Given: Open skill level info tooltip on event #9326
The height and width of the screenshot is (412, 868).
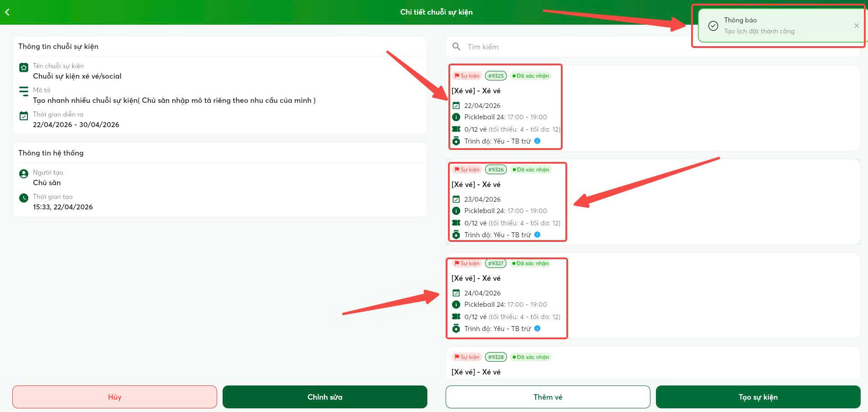Looking at the screenshot, I should click(x=538, y=235).
